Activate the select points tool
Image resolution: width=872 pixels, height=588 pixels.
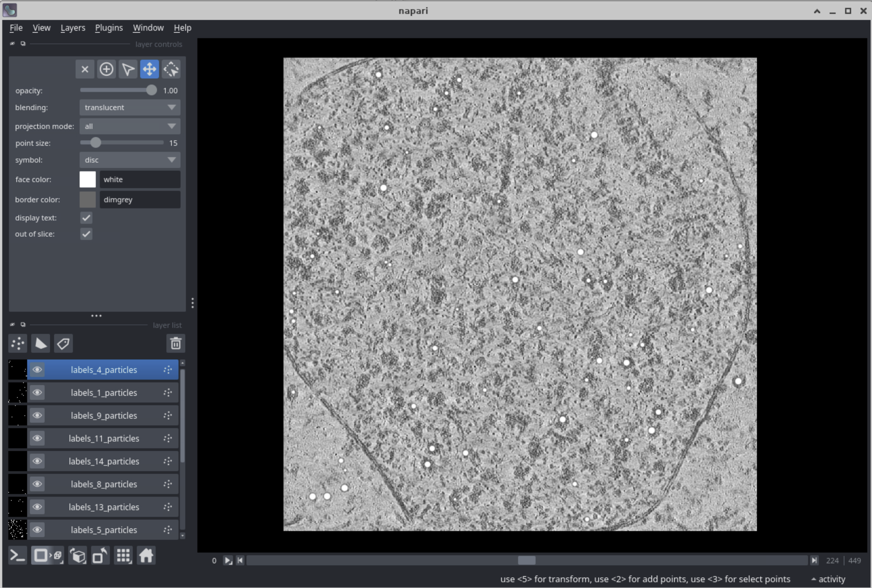[x=128, y=69]
